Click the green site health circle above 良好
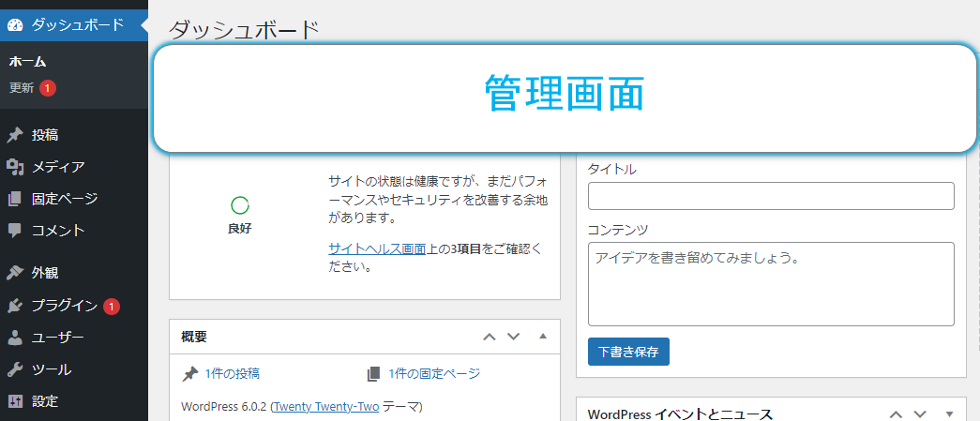Image resolution: width=980 pixels, height=421 pixels. coord(240,205)
